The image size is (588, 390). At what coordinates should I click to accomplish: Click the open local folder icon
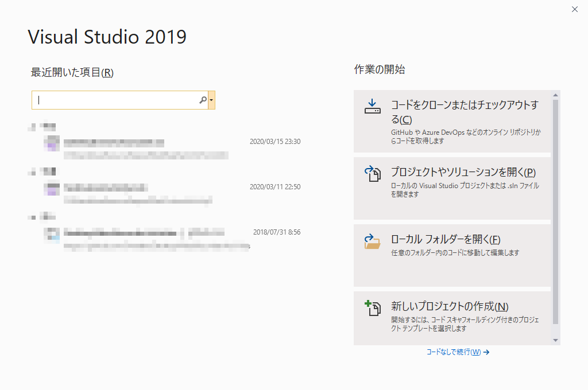pyautogui.click(x=372, y=241)
